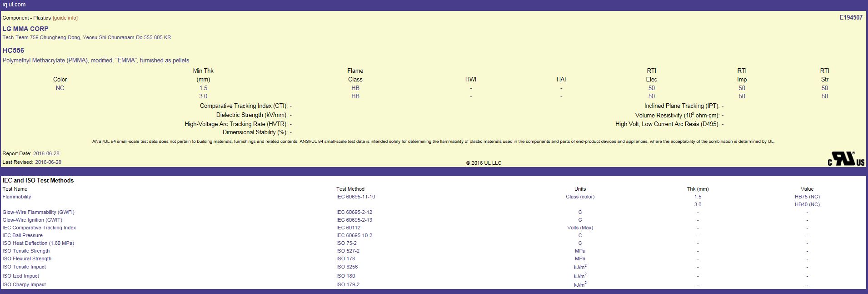Click the NC color value under Color
Viewport: 868px width, 294px height.
[60, 88]
